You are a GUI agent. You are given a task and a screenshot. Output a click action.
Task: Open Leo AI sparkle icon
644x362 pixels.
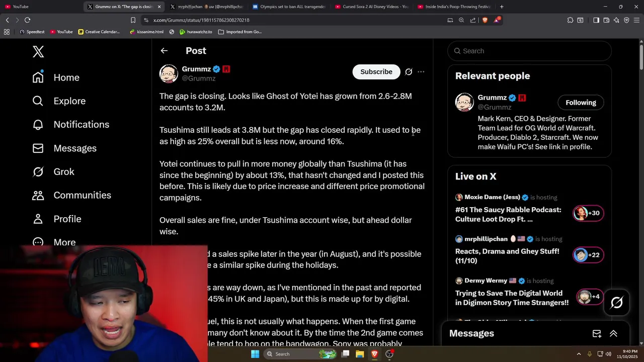(616, 20)
